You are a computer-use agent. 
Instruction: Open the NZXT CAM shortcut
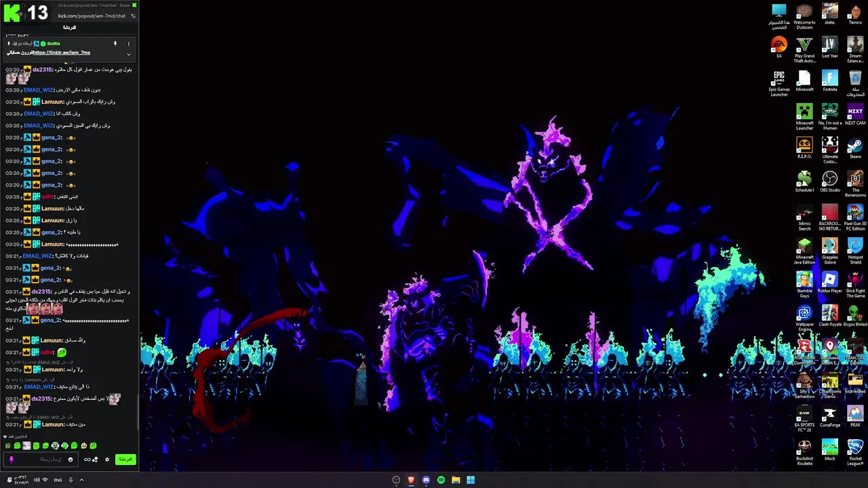[x=855, y=114]
